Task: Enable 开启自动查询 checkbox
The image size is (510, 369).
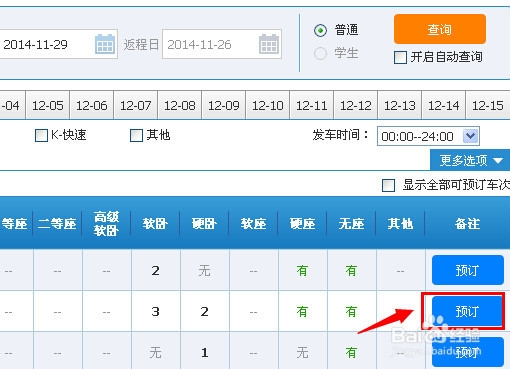Action: [x=400, y=57]
